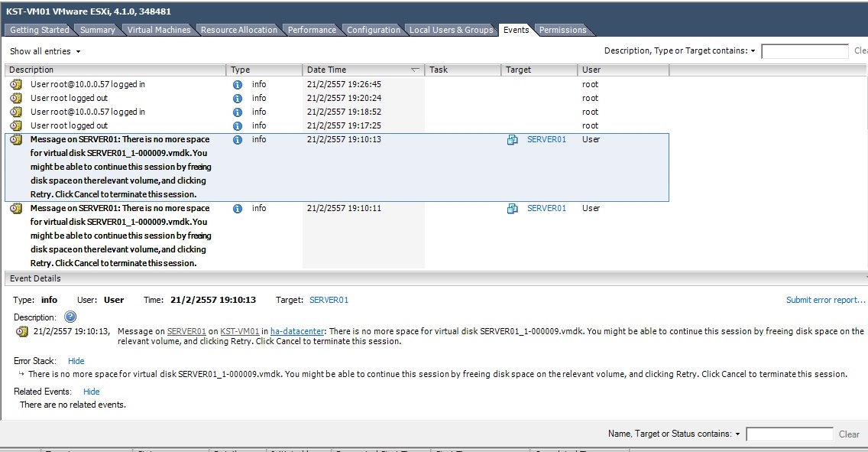This screenshot has width=868, height=452.
Task: Hide the Error Stack section
Action: point(76,361)
